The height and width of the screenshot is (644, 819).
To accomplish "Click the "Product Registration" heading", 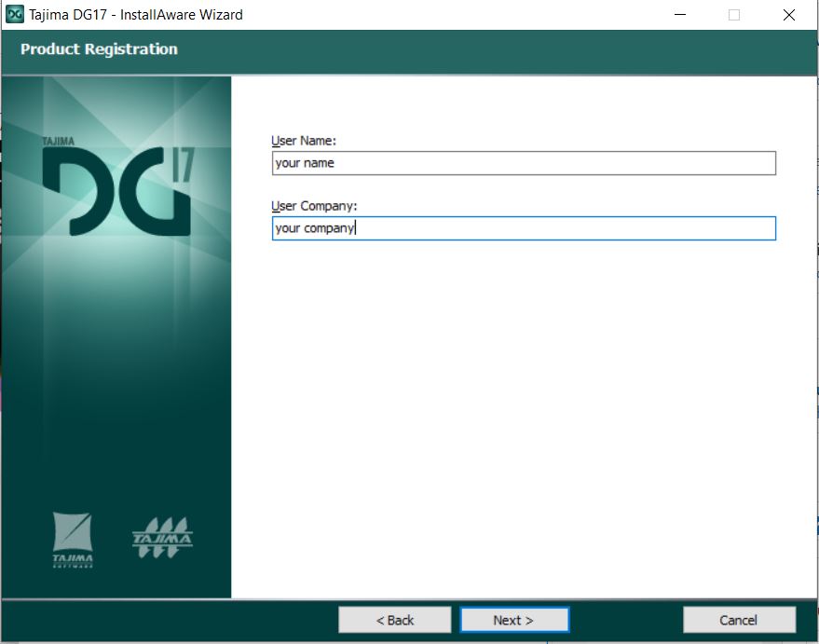I will pos(99,49).
